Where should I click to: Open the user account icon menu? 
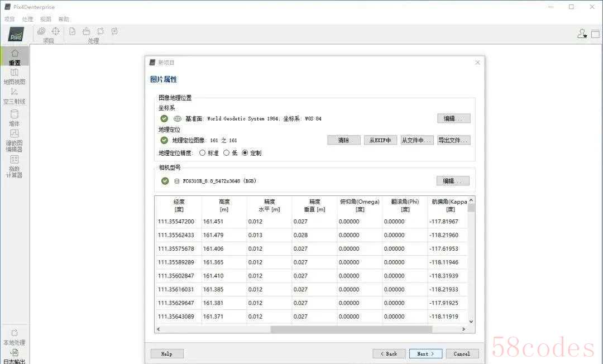(x=582, y=34)
